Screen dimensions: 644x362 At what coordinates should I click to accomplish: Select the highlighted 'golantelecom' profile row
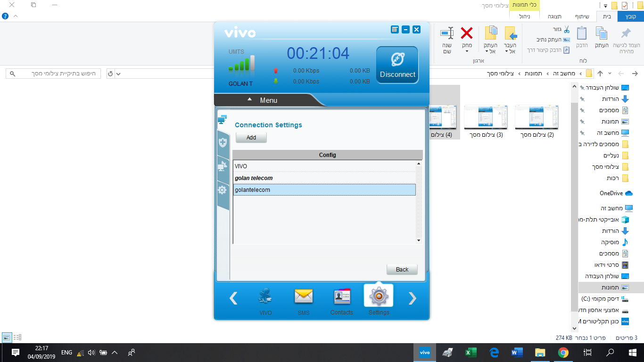coord(324,189)
